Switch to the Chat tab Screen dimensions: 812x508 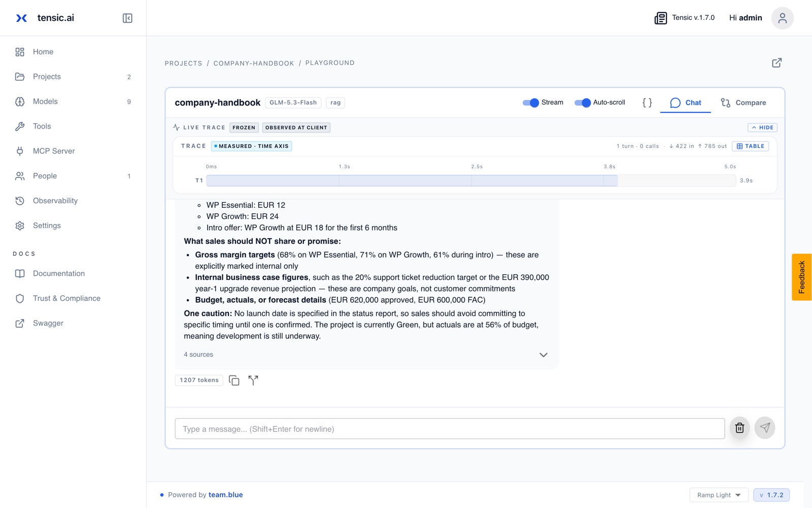(x=685, y=103)
